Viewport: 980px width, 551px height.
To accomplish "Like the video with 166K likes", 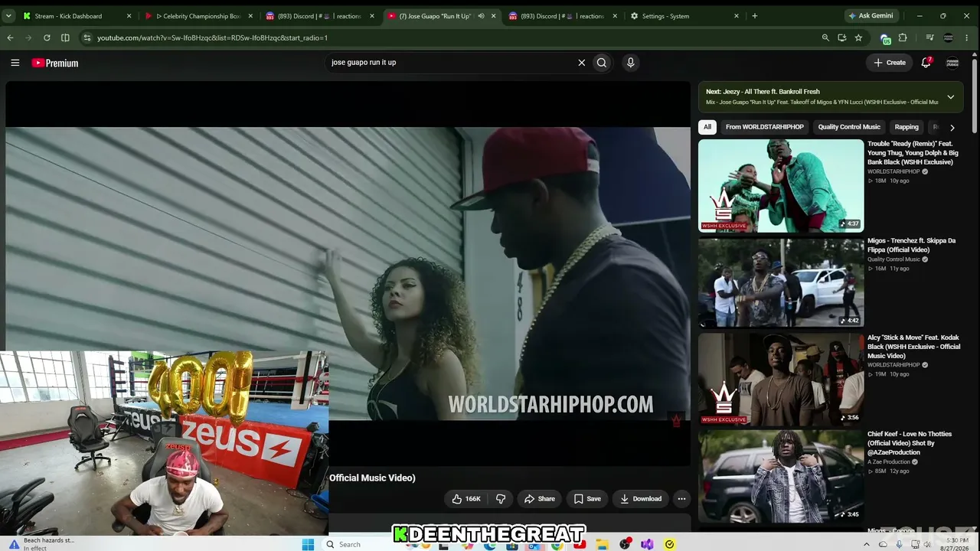I will click(x=466, y=499).
